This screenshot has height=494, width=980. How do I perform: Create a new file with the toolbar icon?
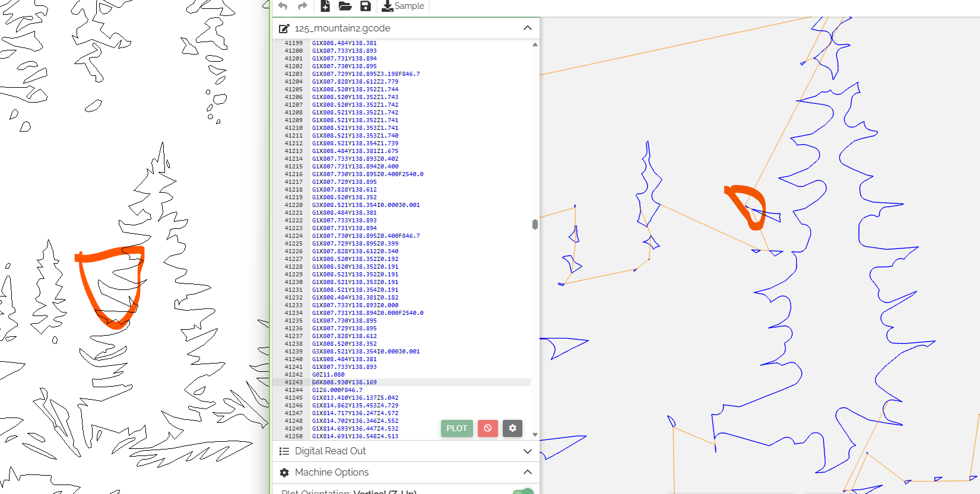tap(325, 6)
